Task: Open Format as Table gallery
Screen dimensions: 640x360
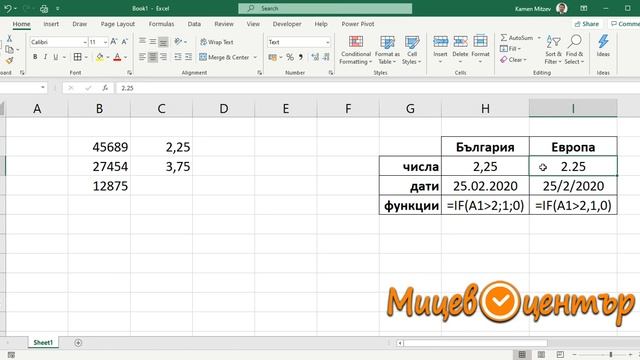Action: [x=387, y=50]
